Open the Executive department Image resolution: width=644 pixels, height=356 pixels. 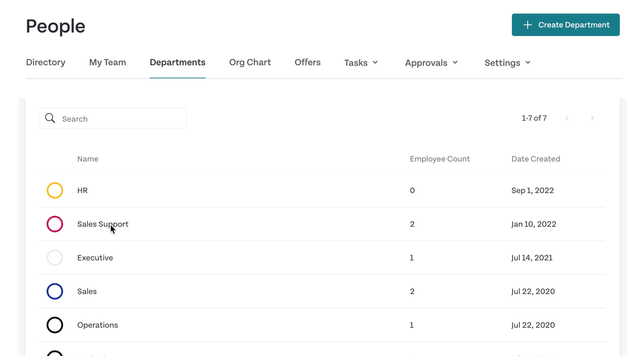(x=95, y=258)
